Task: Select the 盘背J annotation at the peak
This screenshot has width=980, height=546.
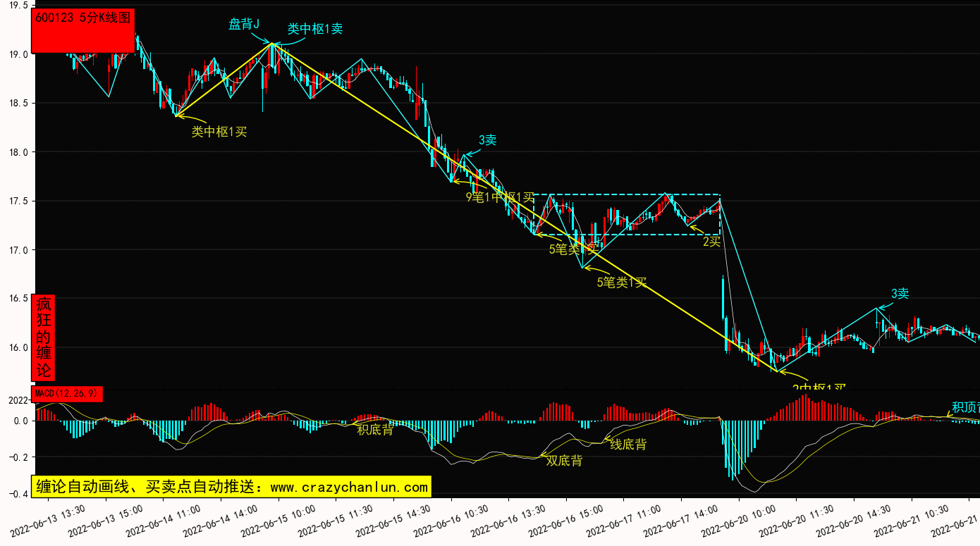Action: (x=244, y=24)
